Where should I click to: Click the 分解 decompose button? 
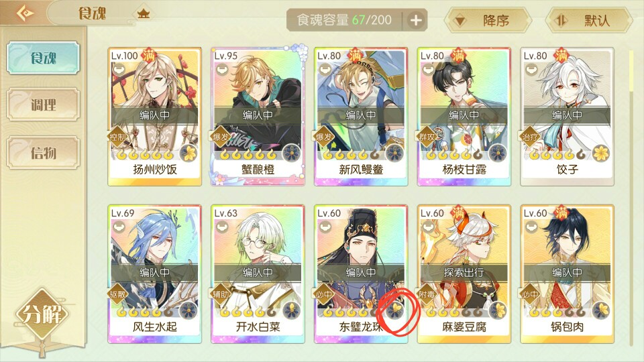coord(42,314)
